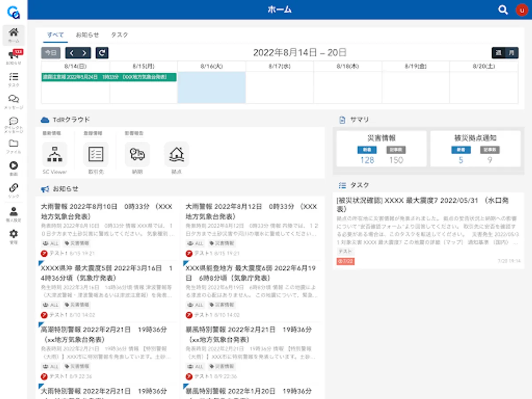Switch to the お知らせ tab
This screenshot has height=399, width=532.
87,35
